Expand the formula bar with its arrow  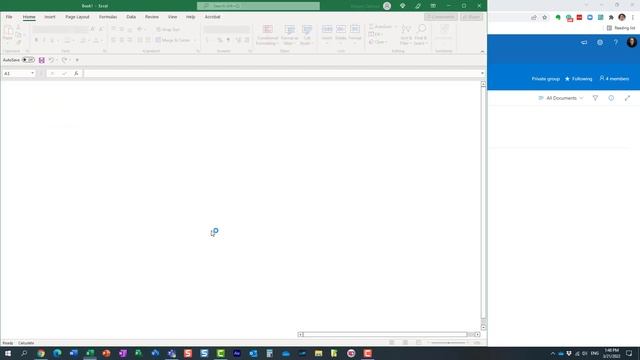482,73
